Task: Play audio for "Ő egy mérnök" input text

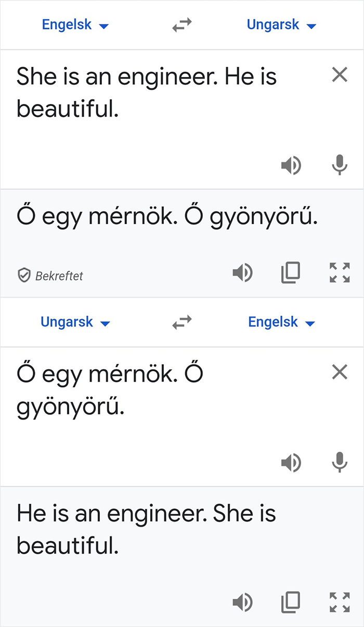Action: 292,463
